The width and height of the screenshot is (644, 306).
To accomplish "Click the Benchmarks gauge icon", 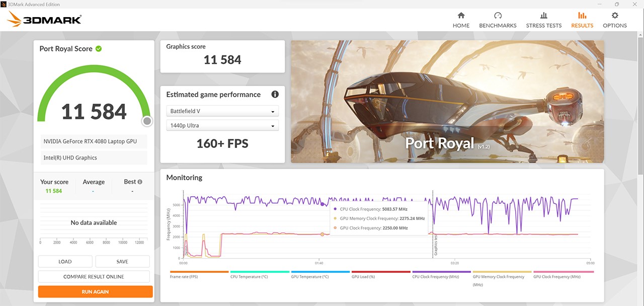I will pos(498,16).
